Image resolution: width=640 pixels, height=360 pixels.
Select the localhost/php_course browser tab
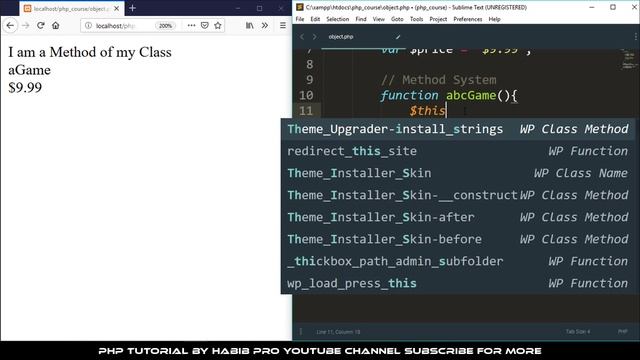pyautogui.click(x=72, y=8)
